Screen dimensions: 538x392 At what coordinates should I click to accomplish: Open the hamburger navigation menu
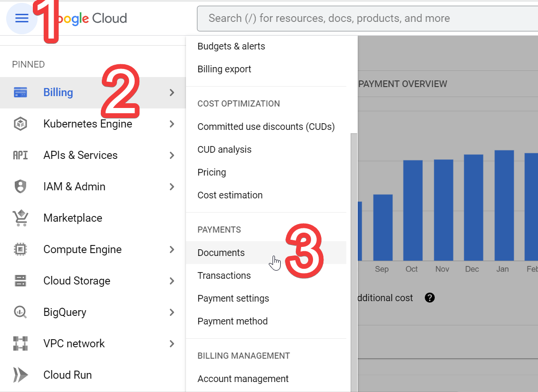pyautogui.click(x=22, y=19)
